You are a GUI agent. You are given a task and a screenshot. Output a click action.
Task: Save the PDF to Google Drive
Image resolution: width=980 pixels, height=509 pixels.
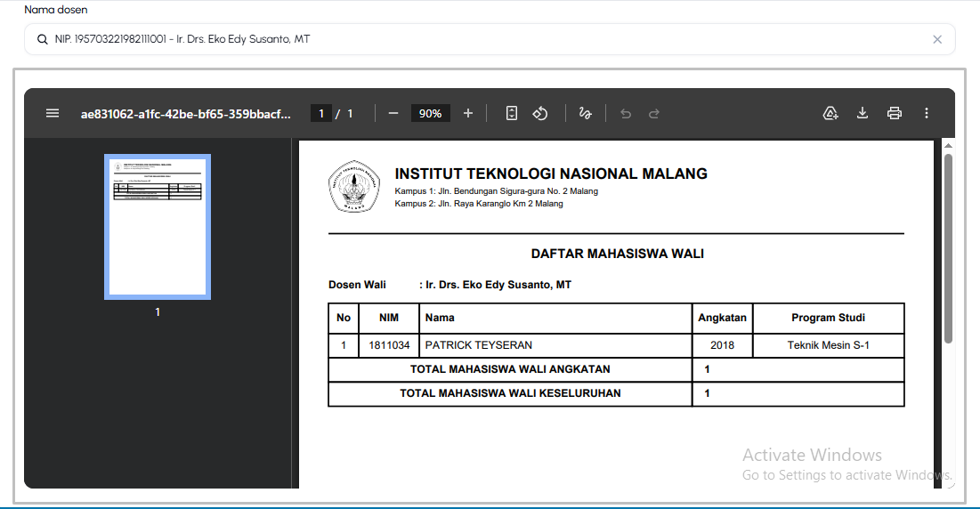[x=830, y=113]
